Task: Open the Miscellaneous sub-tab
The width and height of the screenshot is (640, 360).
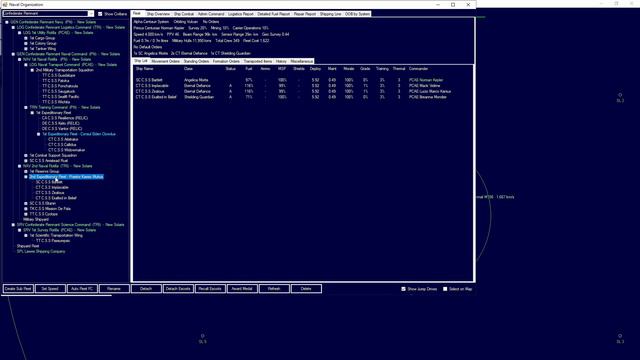Action: 302,61
